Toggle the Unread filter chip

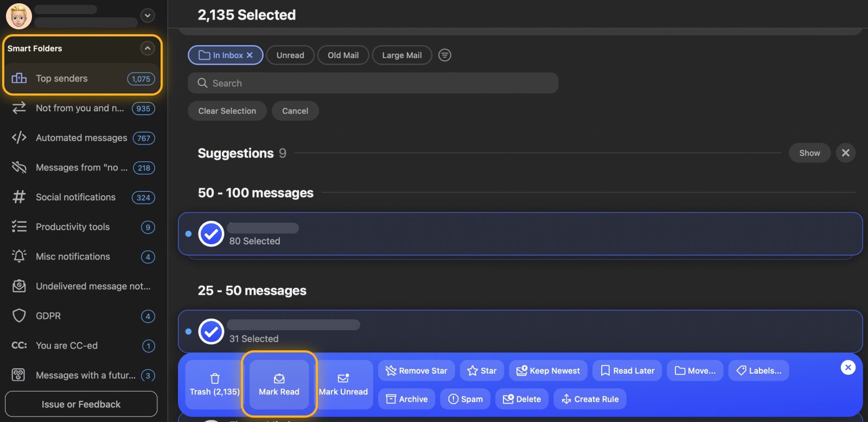290,55
